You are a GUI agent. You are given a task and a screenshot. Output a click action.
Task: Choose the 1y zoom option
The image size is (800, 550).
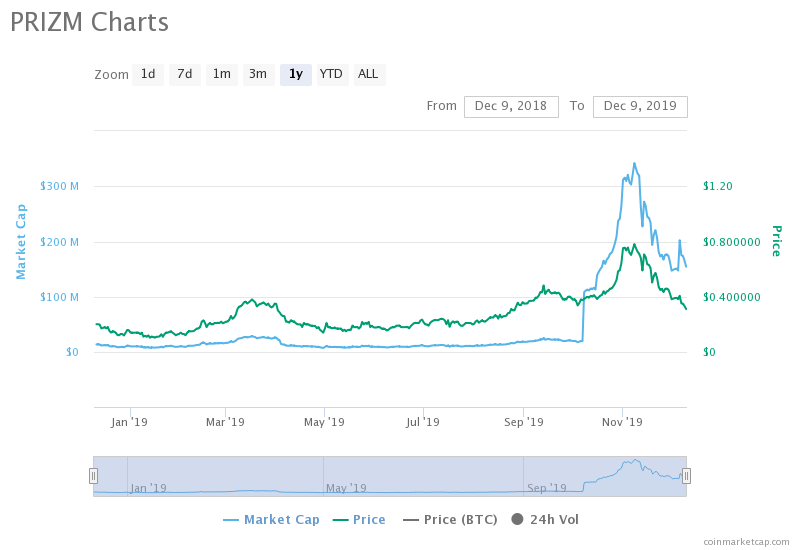295,74
